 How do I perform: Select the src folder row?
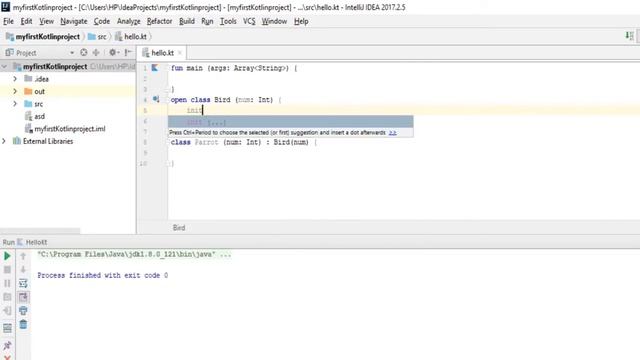[68, 104]
